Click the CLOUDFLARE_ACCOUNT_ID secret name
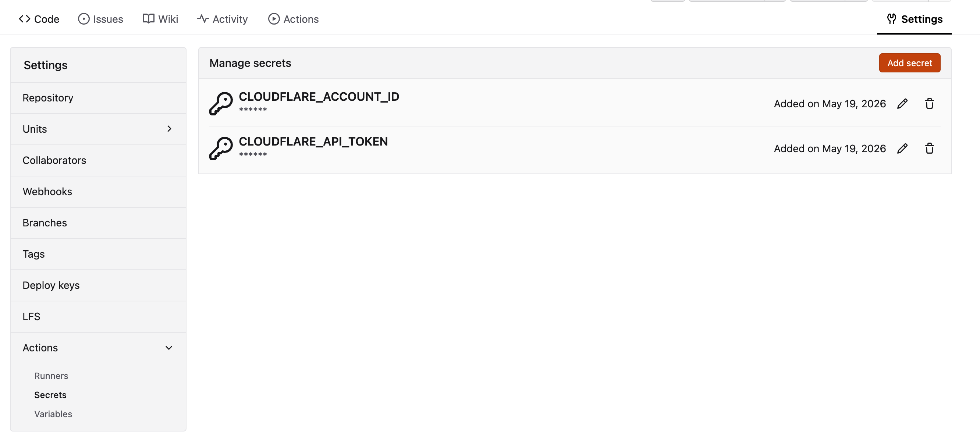 (319, 97)
